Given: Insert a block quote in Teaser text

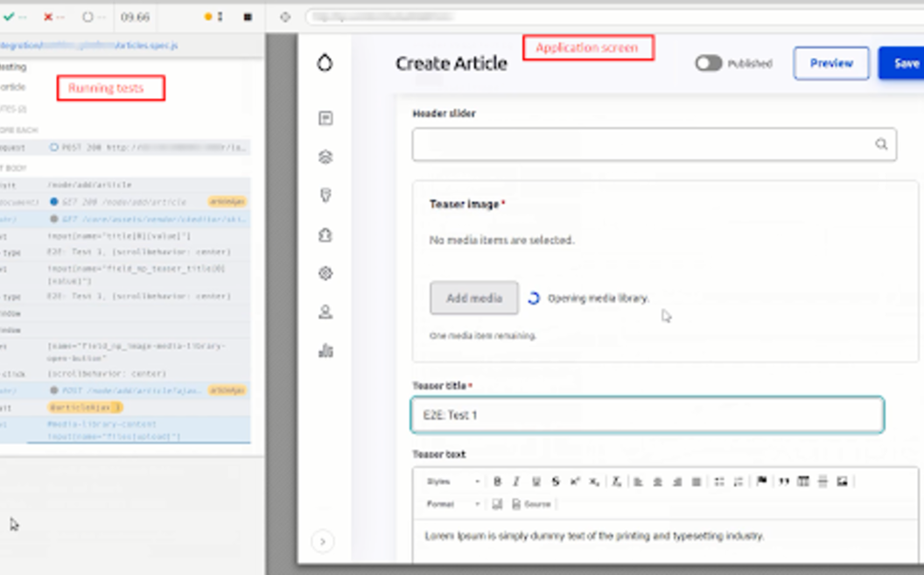Looking at the screenshot, I should pyautogui.click(x=783, y=481).
